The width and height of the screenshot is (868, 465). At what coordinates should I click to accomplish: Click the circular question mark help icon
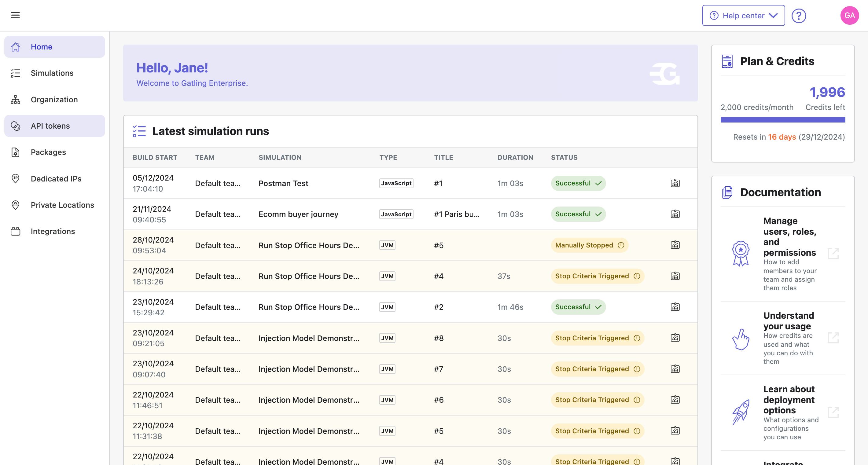coord(798,16)
